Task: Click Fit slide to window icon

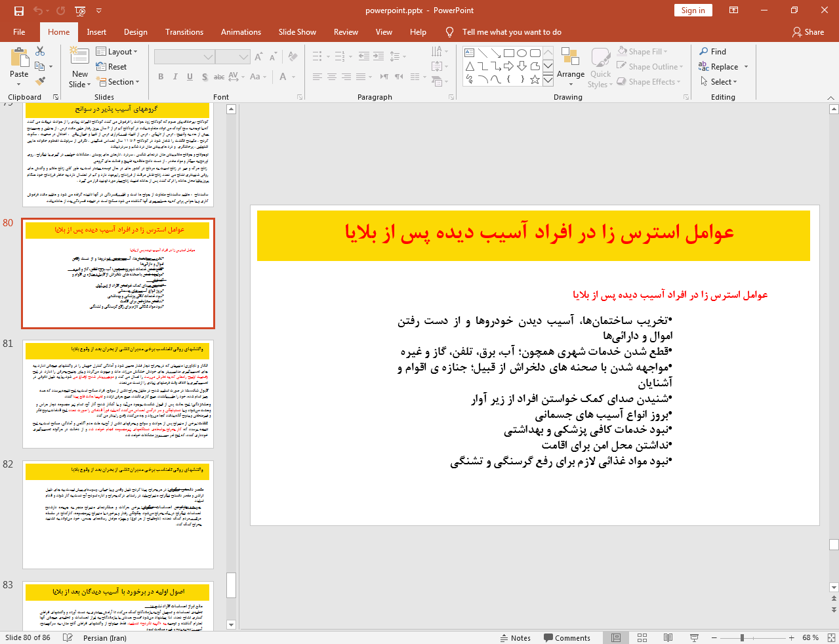Action: pos(831,638)
